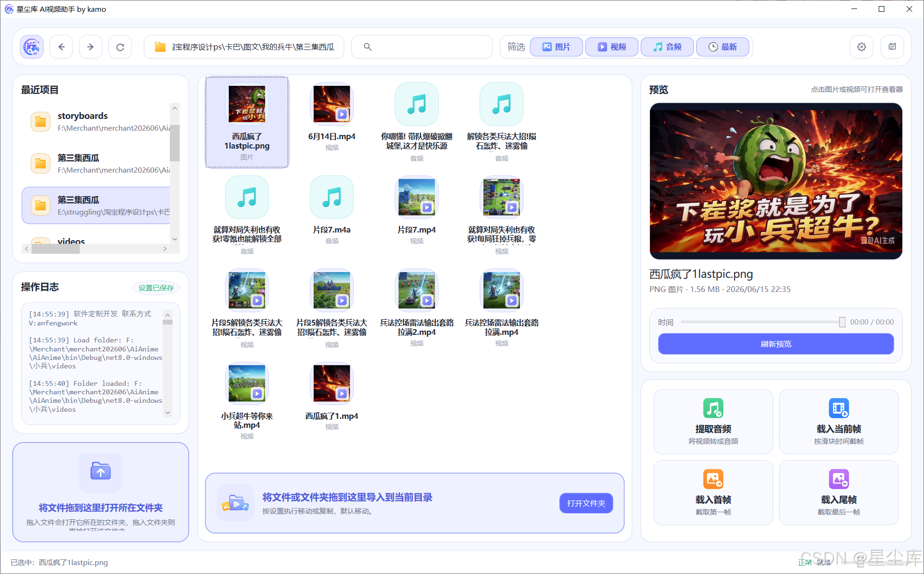This screenshot has width=924, height=574.
Task: Click 提取音频 extract audio card
Action: tap(713, 422)
